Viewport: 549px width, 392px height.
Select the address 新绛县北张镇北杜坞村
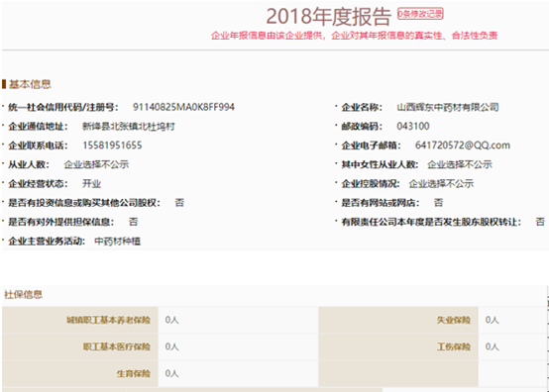tap(129, 127)
